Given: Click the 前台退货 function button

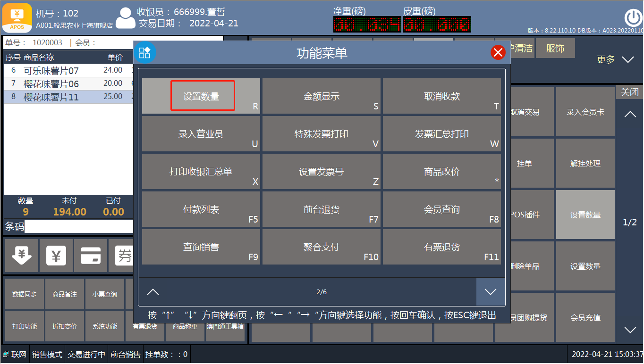Looking at the screenshot, I should tap(322, 209).
